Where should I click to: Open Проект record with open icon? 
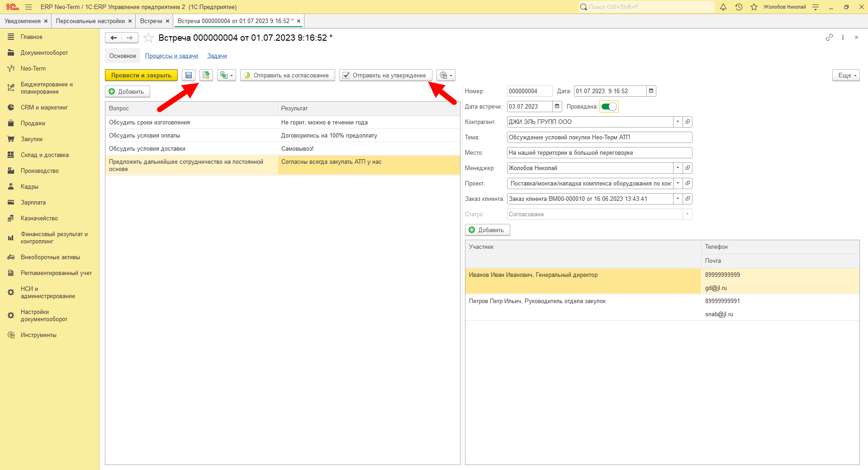[x=688, y=183]
